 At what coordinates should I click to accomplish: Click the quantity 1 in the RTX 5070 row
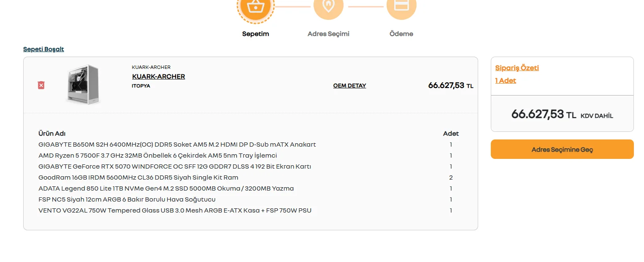[x=451, y=166]
